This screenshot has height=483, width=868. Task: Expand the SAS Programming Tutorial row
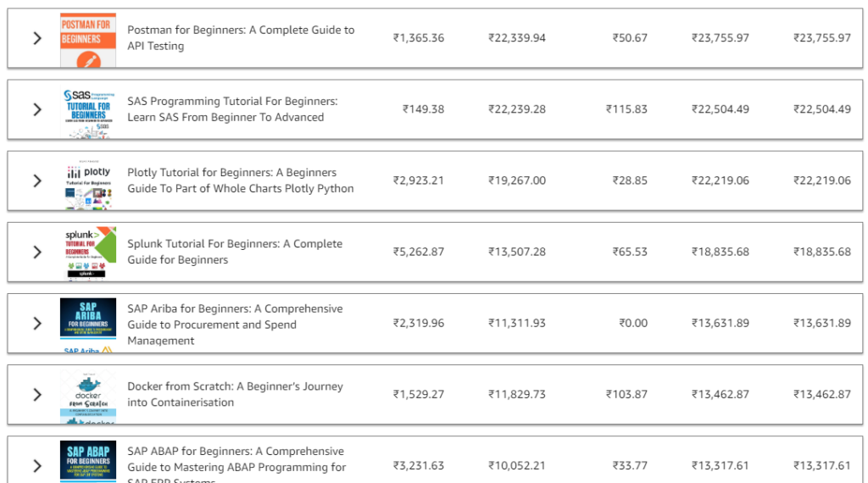point(37,109)
